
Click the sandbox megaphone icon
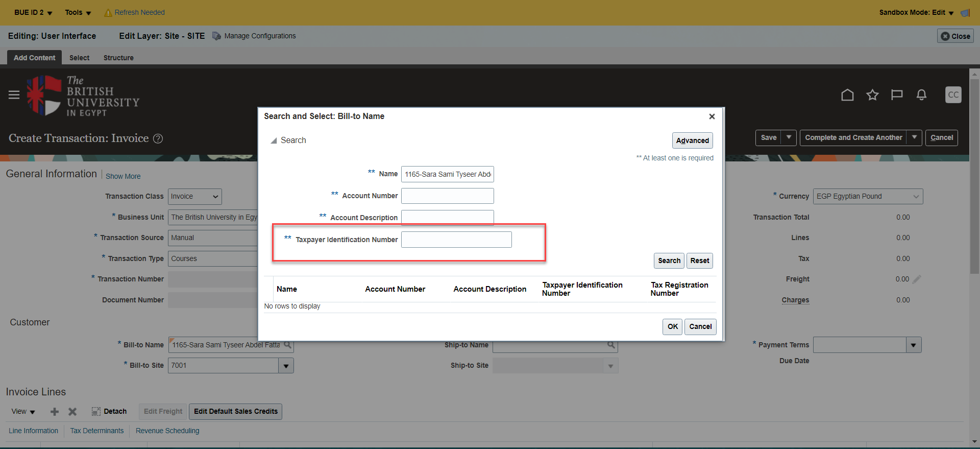[x=965, y=13]
